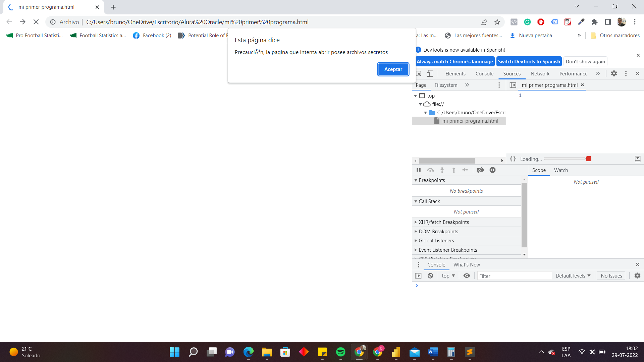Click Switch DevTools to Spanish

[529, 62]
